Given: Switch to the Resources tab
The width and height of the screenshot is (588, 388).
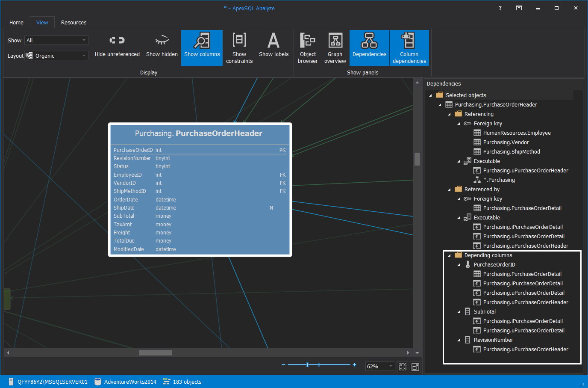Looking at the screenshot, I should click(73, 23).
